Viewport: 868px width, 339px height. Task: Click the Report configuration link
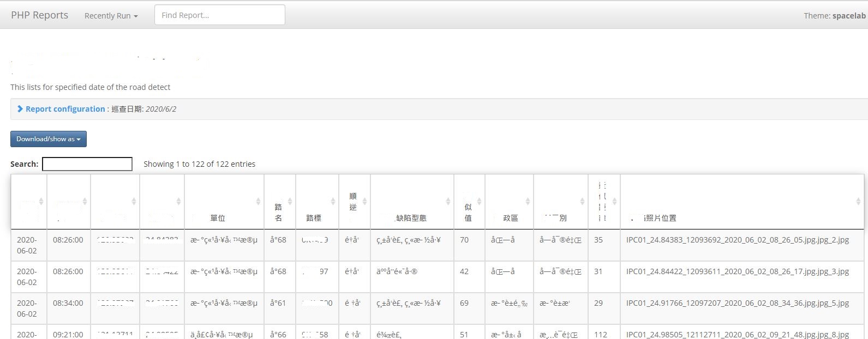click(65, 109)
